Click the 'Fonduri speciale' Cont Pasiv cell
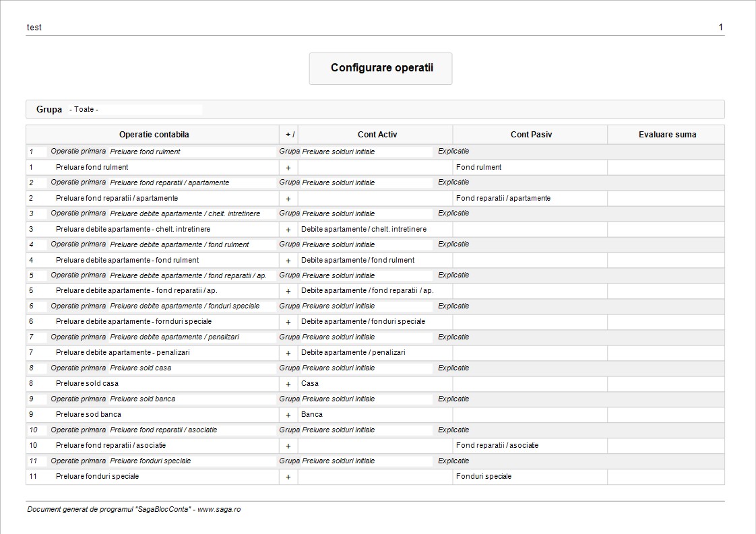This screenshot has width=756, height=534. 484,476
